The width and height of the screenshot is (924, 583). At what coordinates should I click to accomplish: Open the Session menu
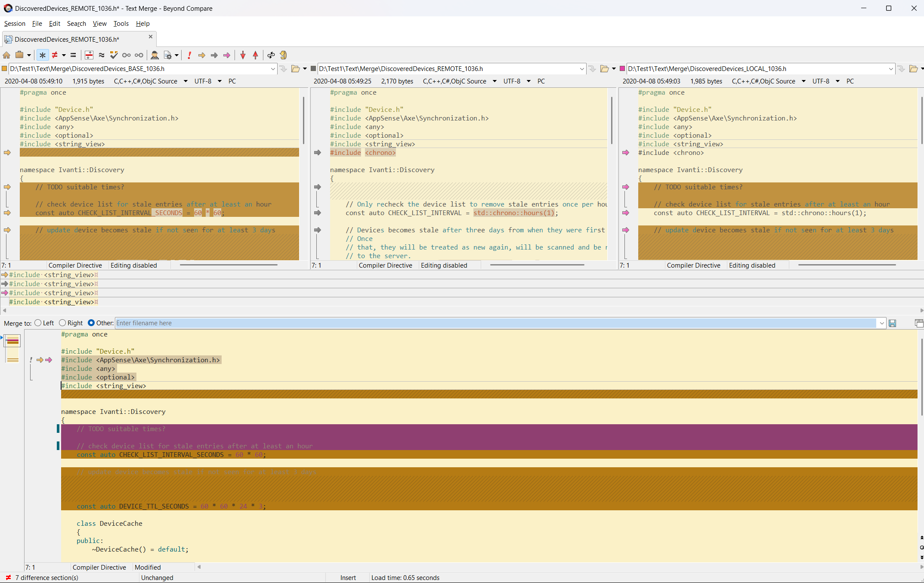pyautogui.click(x=15, y=24)
